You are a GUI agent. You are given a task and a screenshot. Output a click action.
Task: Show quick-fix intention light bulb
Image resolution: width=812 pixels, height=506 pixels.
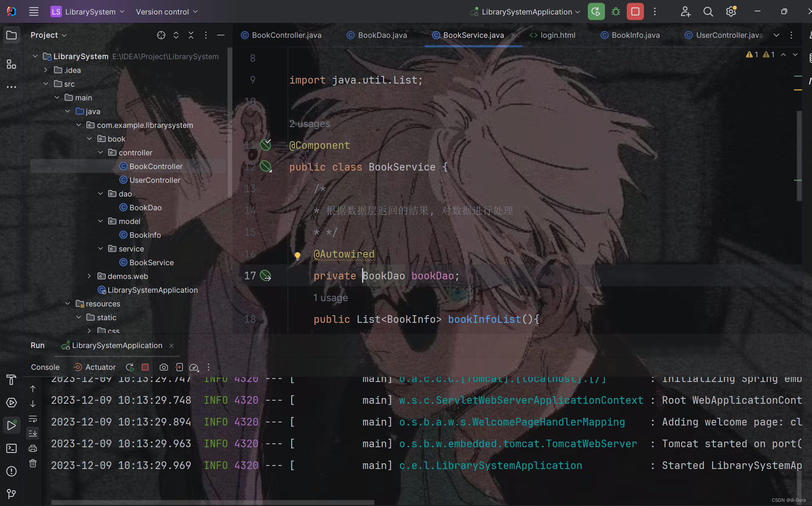point(298,256)
